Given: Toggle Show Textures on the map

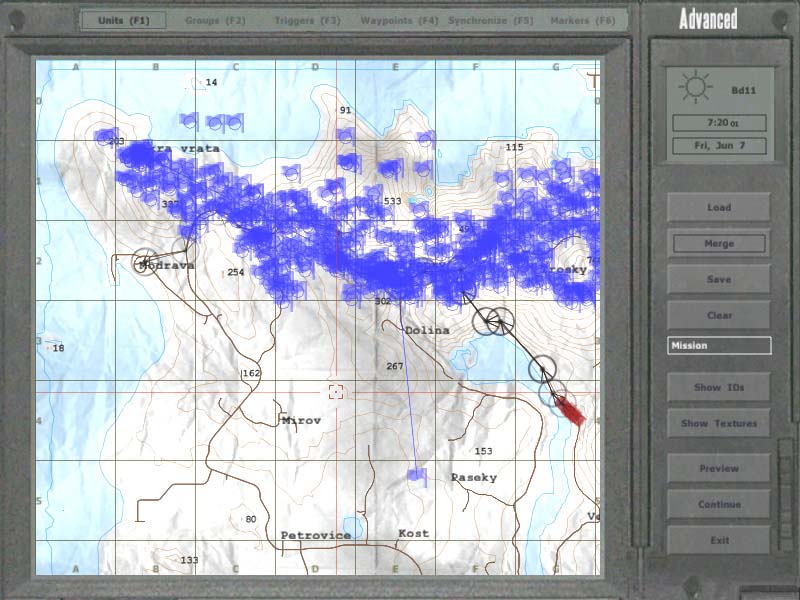Looking at the screenshot, I should tap(719, 423).
